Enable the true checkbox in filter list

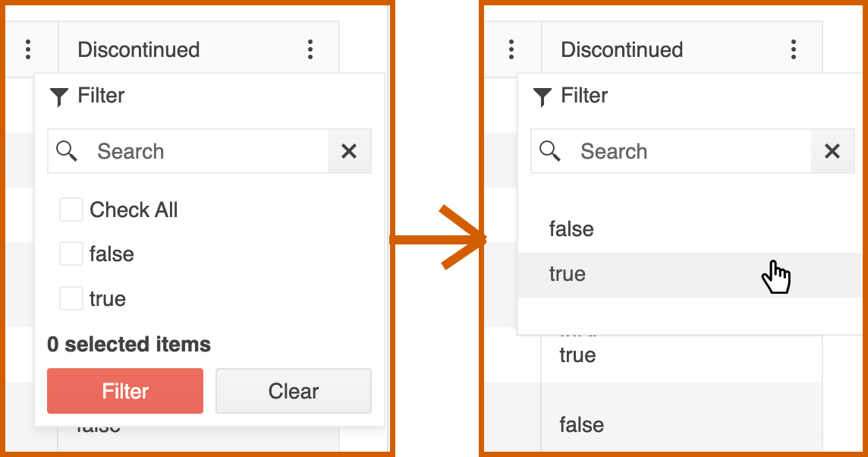point(71,298)
